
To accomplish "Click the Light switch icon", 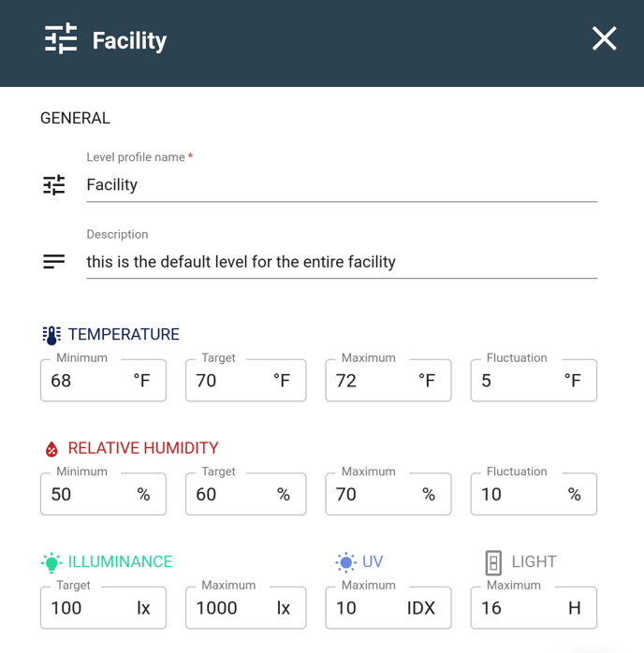I will pos(493,562).
